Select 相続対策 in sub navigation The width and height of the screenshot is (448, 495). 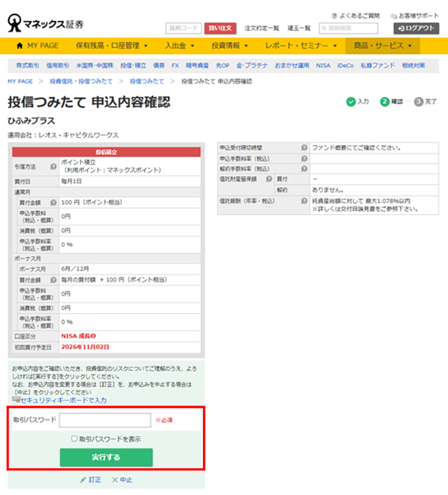(x=413, y=65)
